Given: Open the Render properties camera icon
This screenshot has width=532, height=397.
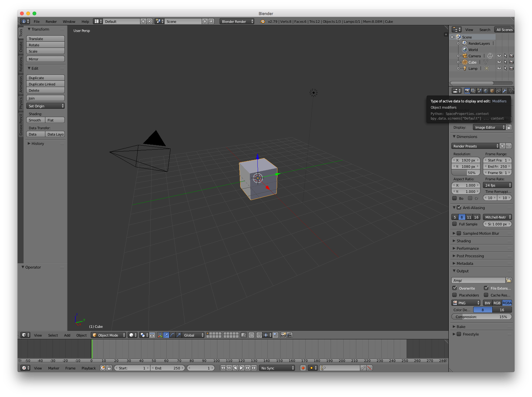Looking at the screenshot, I should (x=467, y=91).
